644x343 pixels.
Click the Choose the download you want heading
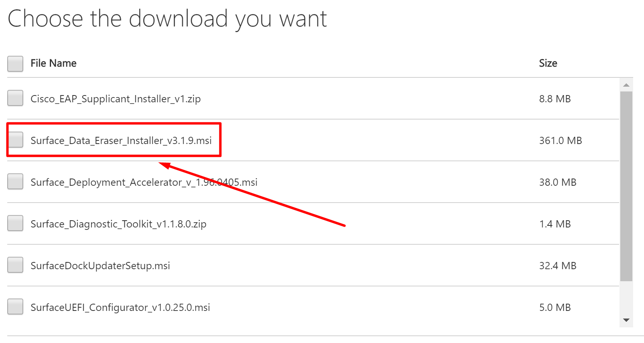[x=168, y=18]
